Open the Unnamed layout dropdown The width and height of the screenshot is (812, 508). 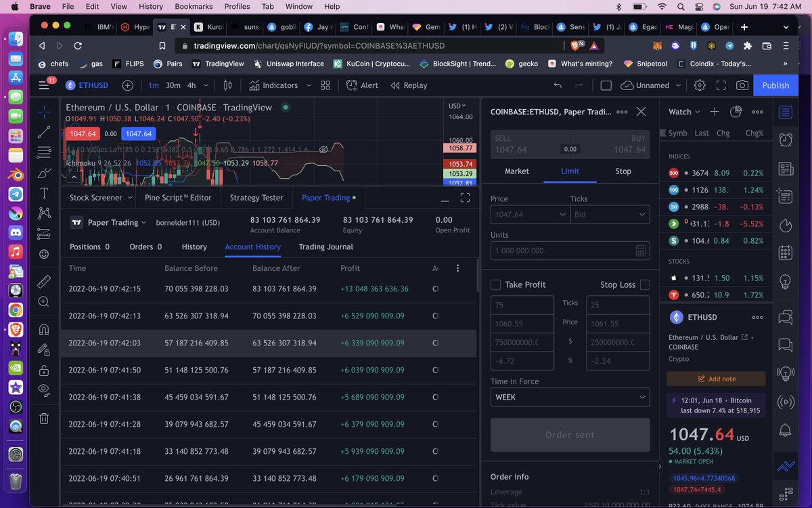pyautogui.click(x=650, y=85)
